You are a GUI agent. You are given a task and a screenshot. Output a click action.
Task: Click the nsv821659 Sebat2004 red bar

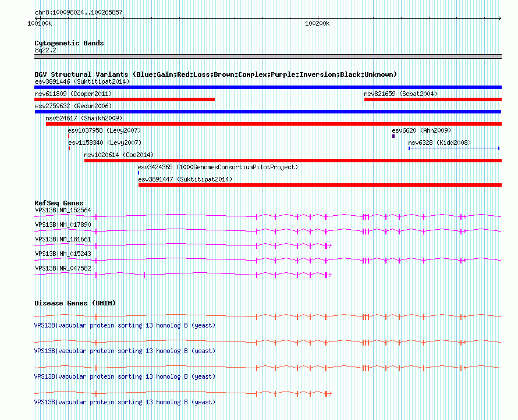(433, 99)
